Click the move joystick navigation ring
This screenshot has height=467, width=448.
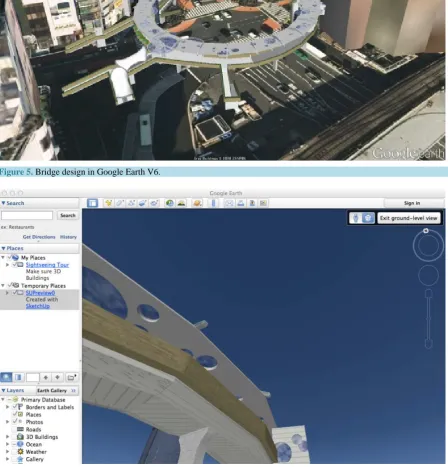tap(428, 275)
